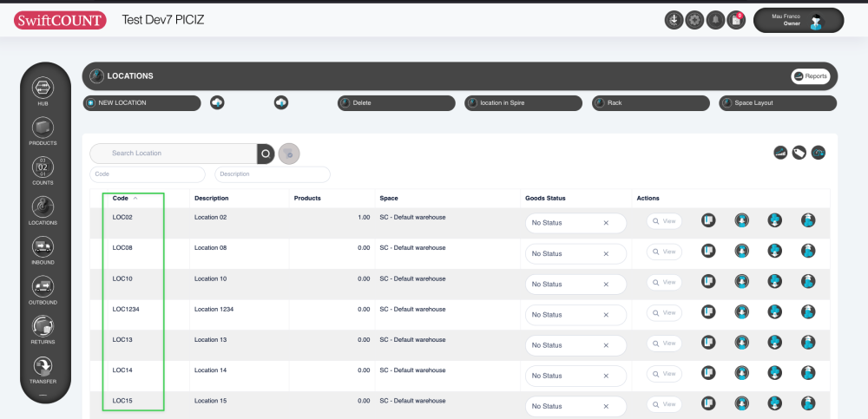868x419 pixels.
Task: Open the Space Layout button
Action: click(778, 103)
